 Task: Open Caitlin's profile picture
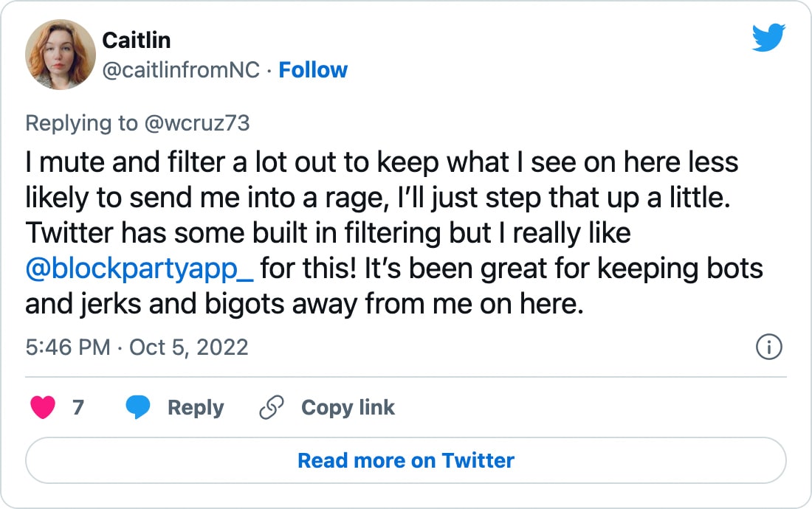(60, 54)
